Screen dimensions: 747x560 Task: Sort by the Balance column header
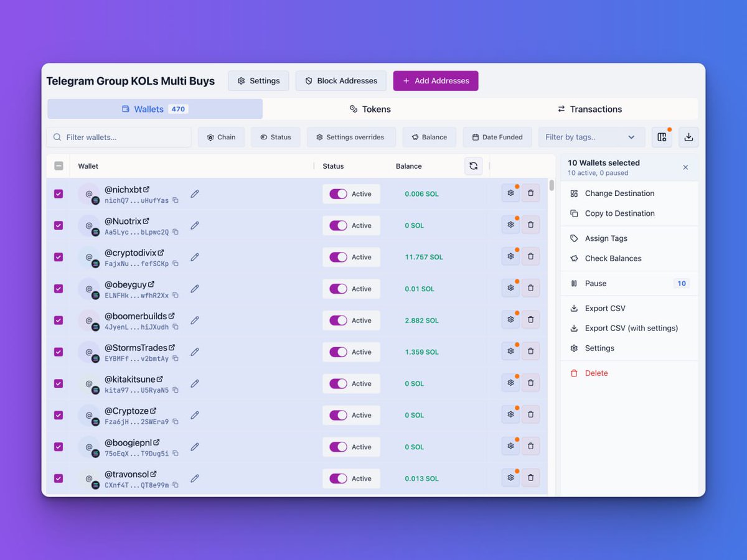click(x=409, y=166)
